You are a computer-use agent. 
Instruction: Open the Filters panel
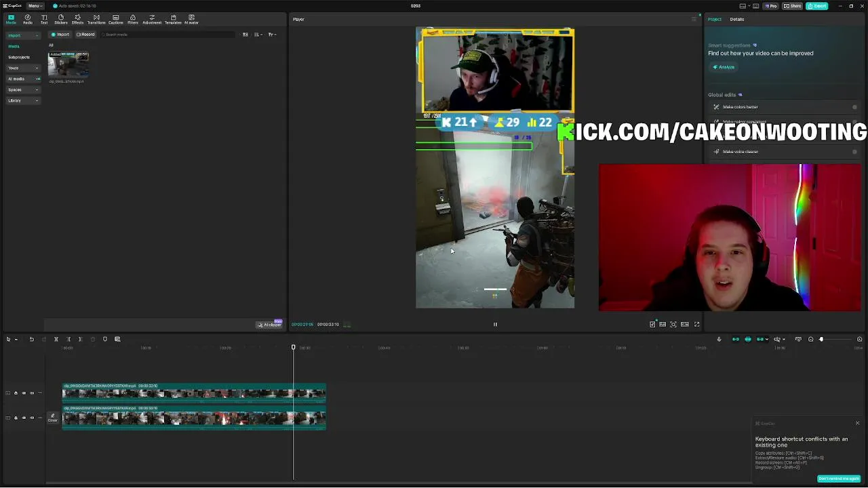pyautogui.click(x=132, y=19)
